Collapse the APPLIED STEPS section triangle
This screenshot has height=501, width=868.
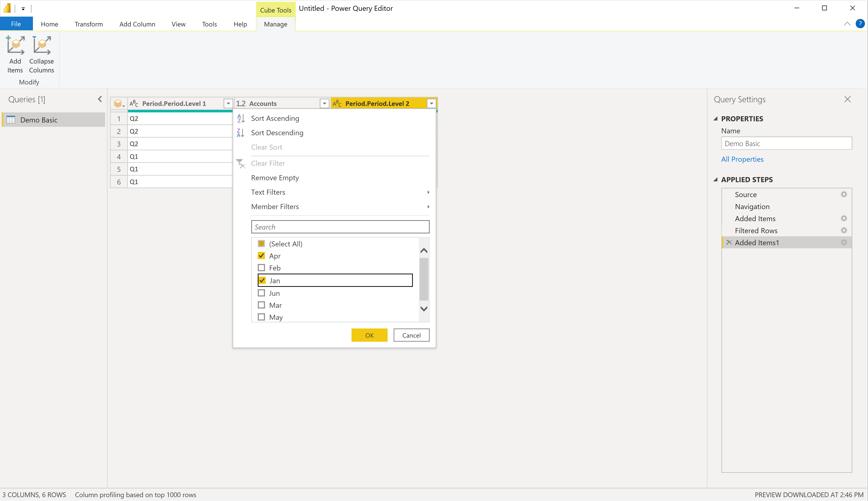716,180
